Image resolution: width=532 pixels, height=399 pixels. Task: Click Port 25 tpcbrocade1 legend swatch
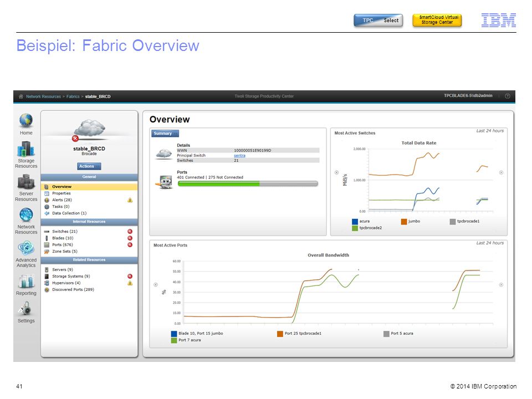click(x=280, y=334)
